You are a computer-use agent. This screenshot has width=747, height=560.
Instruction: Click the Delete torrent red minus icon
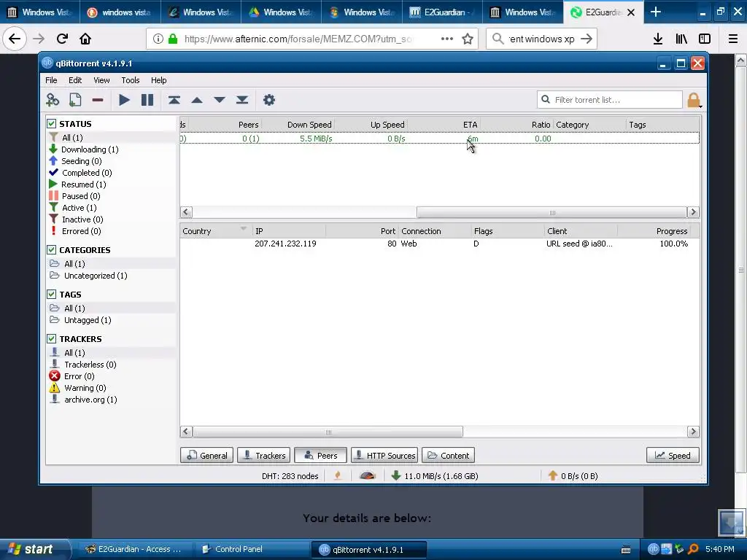[98, 100]
